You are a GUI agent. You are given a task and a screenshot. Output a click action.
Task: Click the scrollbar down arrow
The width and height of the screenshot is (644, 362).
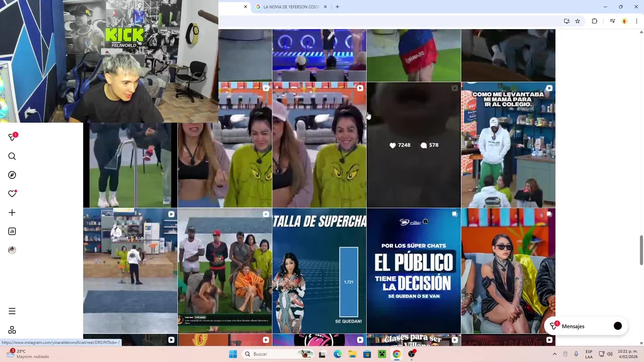(641, 343)
